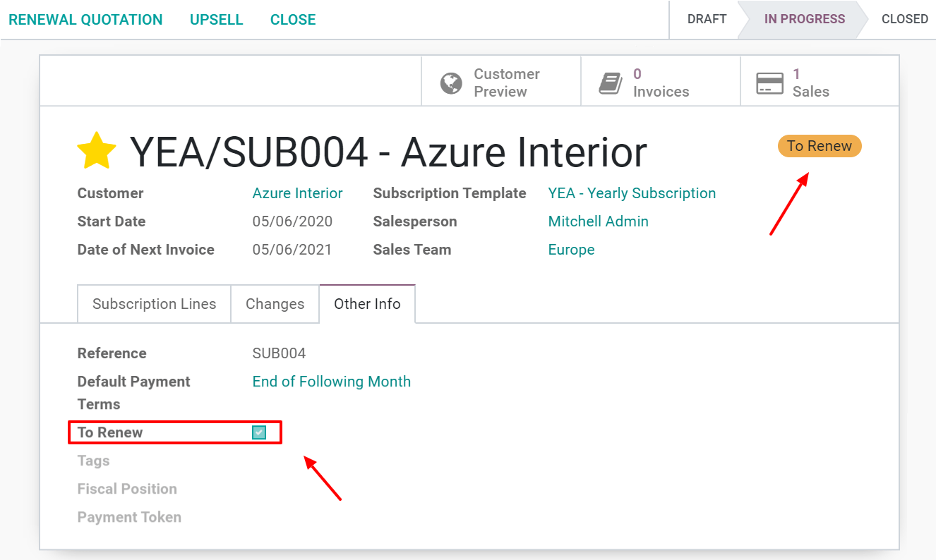Viewport: 936px width, 560px height.
Task: View salesperson Mitchell Admin
Action: click(598, 221)
